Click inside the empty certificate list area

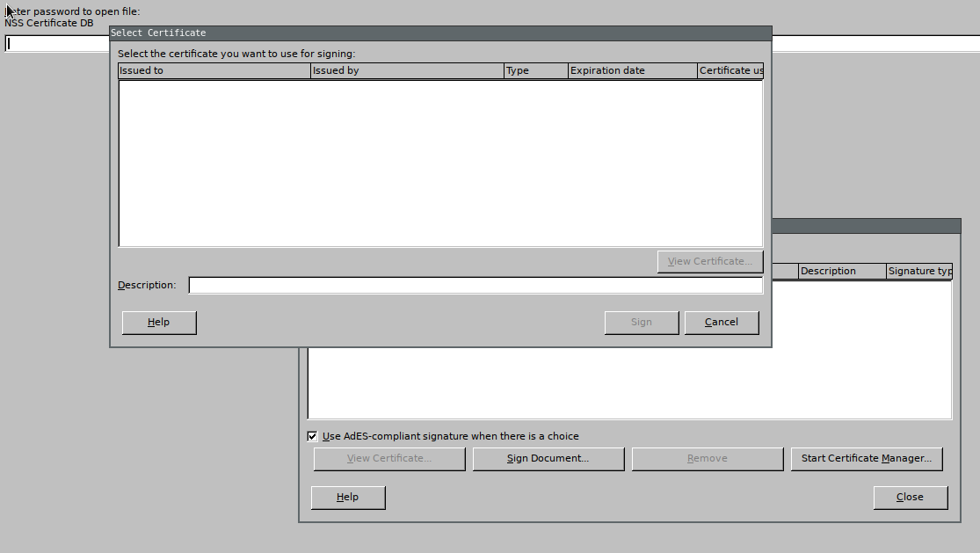pyautogui.click(x=439, y=163)
